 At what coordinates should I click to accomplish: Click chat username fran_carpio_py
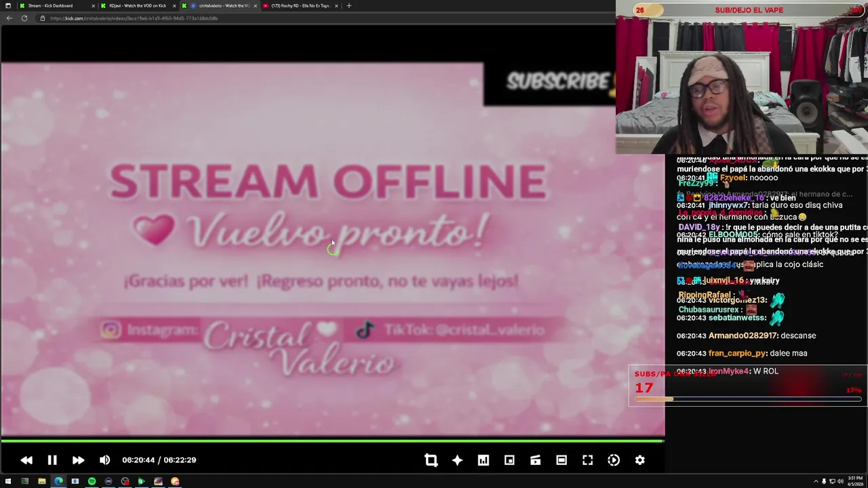pyautogui.click(x=737, y=353)
